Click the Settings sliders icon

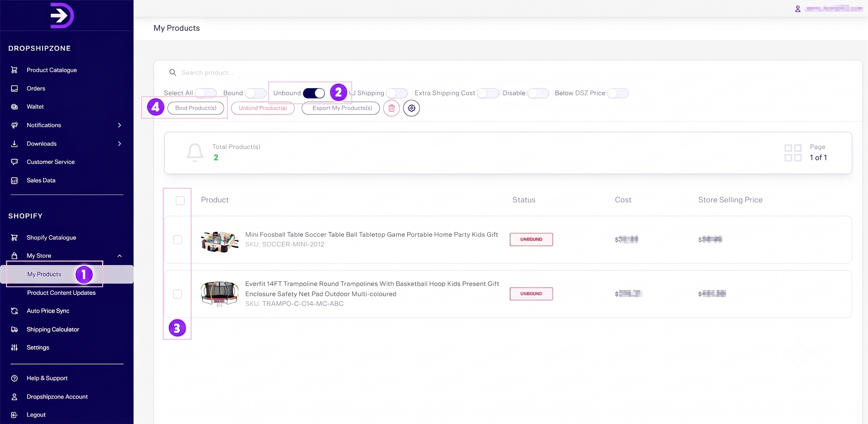tap(14, 347)
